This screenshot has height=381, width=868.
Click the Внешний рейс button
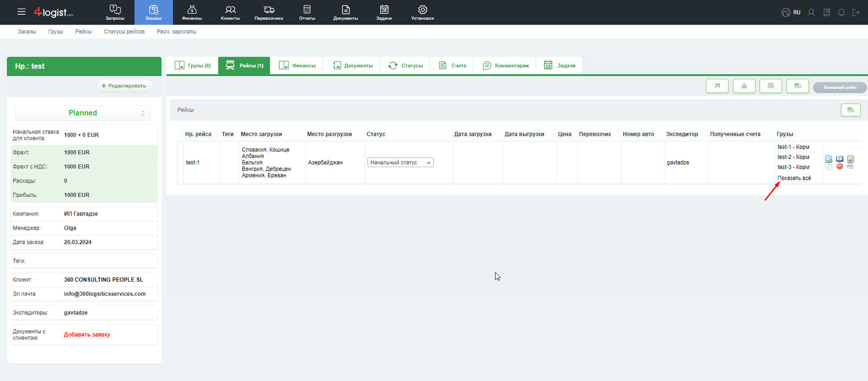[840, 87]
